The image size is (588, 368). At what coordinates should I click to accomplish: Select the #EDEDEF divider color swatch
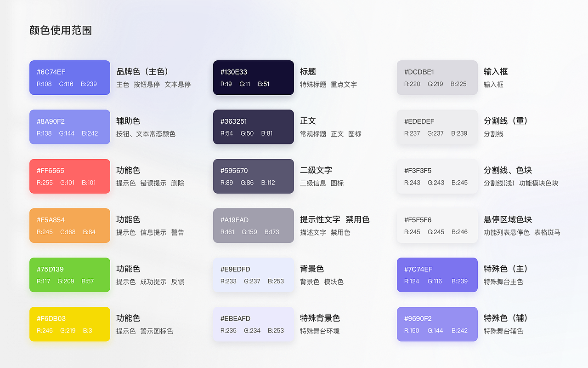[437, 126]
